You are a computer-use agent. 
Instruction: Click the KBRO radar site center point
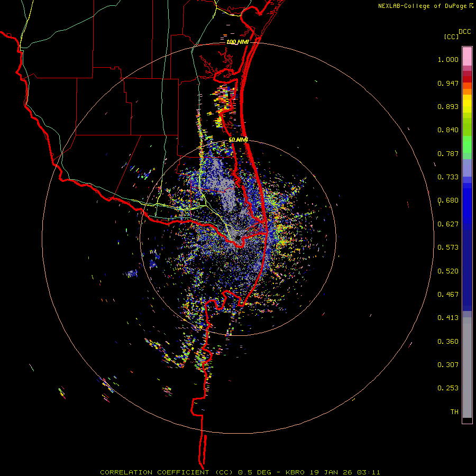point(237,237)
